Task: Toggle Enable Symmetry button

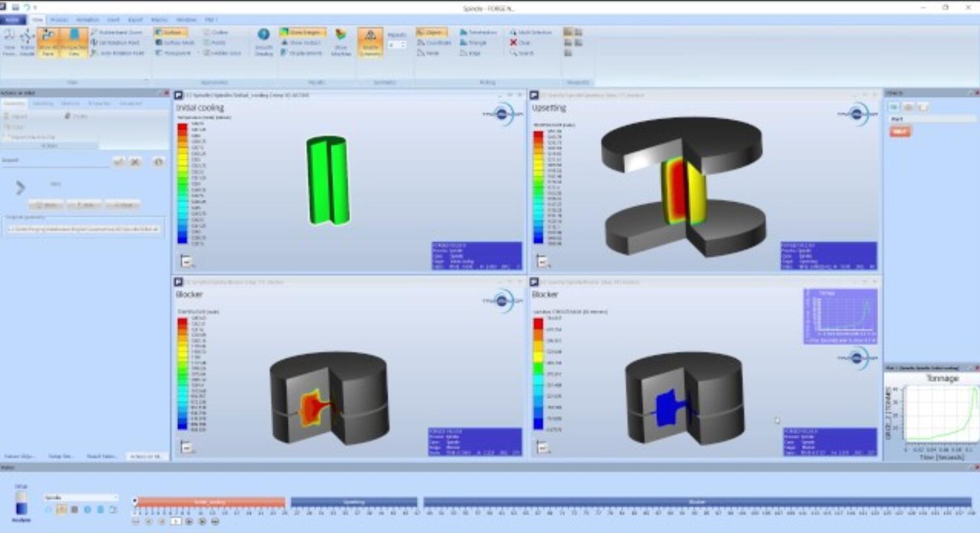Action: (370, 42)
